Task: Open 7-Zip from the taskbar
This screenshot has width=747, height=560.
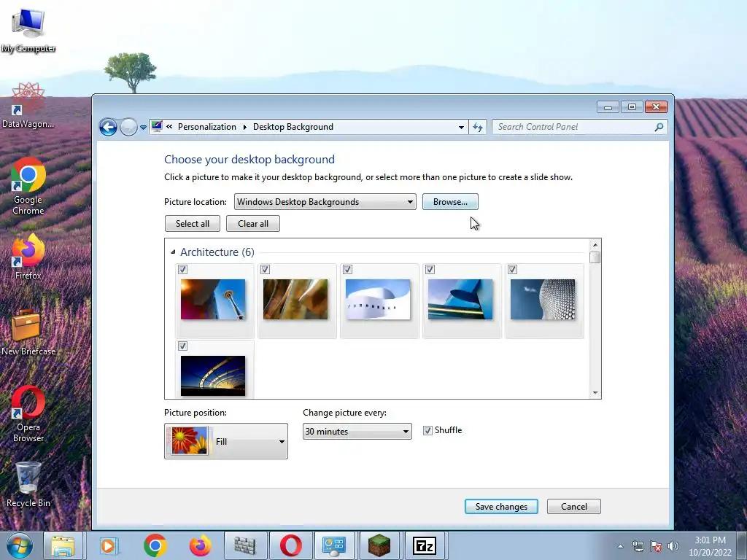Action: point(425,545)
